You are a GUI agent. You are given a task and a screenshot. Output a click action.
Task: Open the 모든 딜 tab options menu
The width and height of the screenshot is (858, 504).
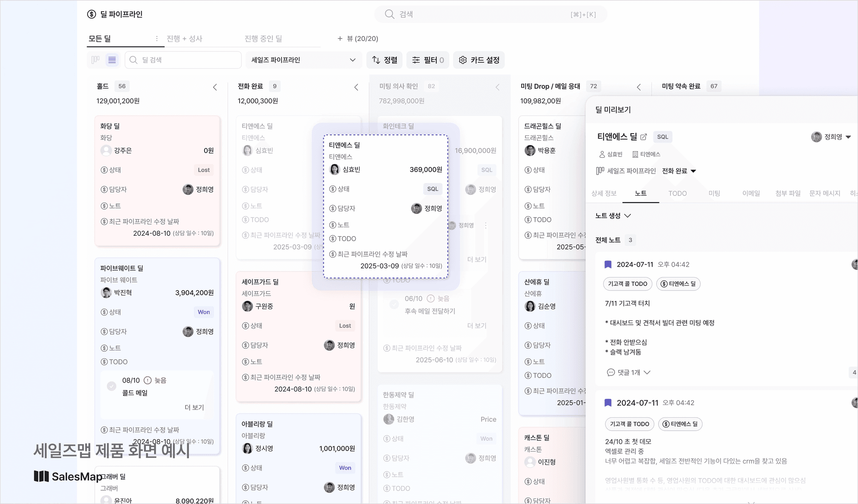[x=157, y=39]
